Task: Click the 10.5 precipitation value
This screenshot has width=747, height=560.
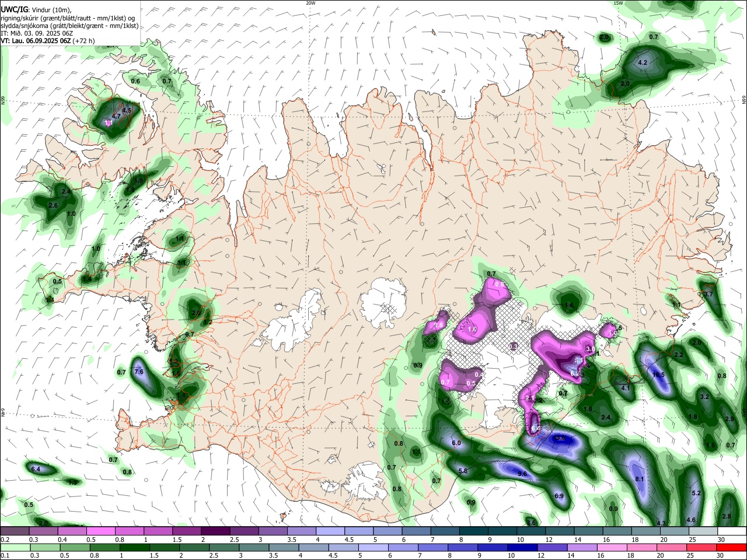Action: [659, 374]
